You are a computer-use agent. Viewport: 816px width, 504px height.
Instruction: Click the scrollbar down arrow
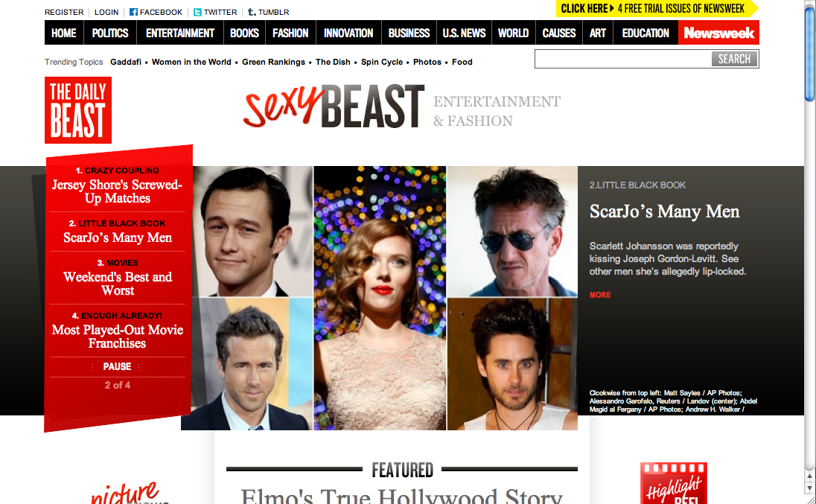pos(809,488)
